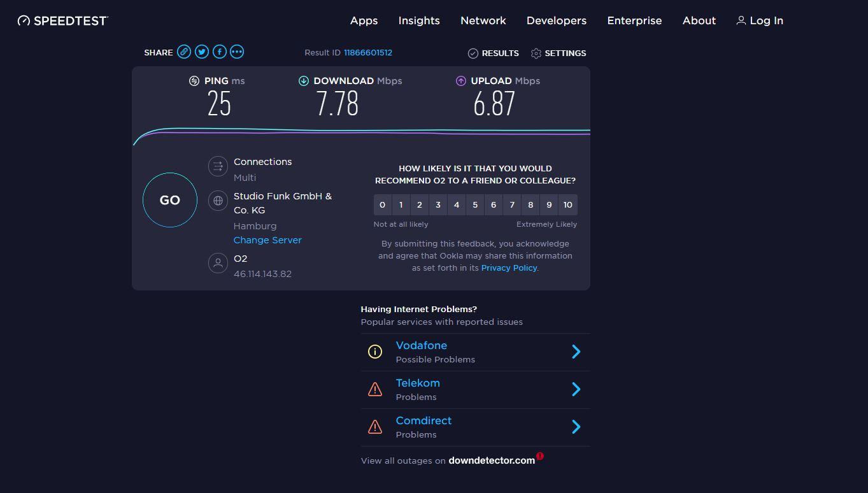Open the Comdirect problems link

tap(423, 420)
